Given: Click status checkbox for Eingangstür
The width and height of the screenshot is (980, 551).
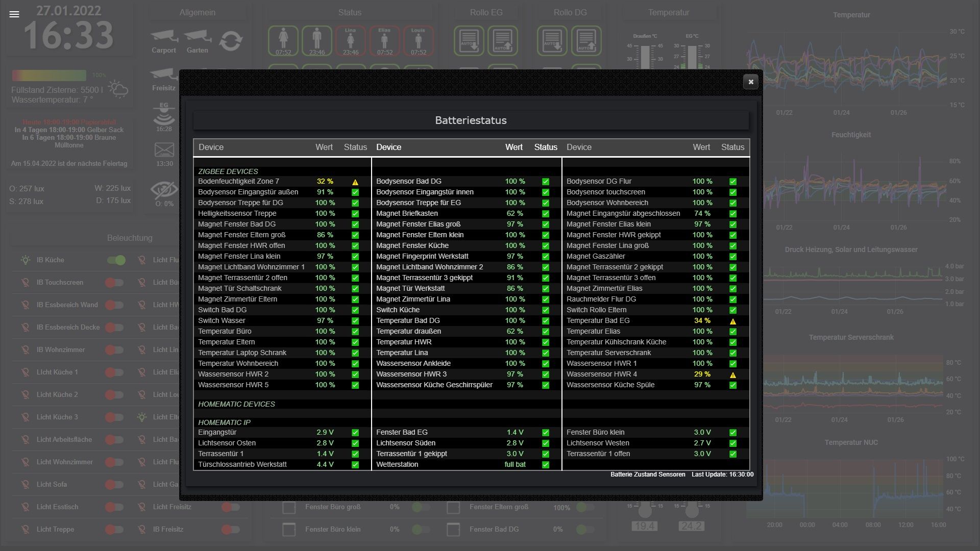Looking at the screenshot, I should [x=355, y=433].
